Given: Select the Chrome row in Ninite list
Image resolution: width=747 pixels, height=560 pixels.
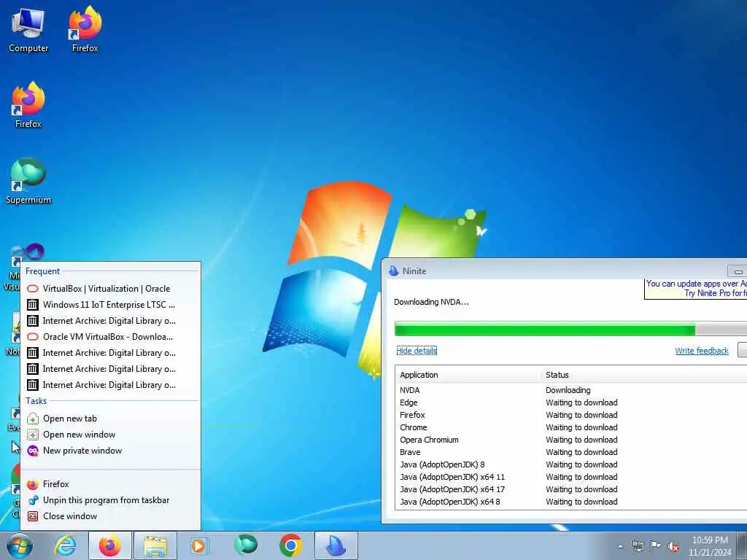Looking at the screenshot, I should 570,427.
